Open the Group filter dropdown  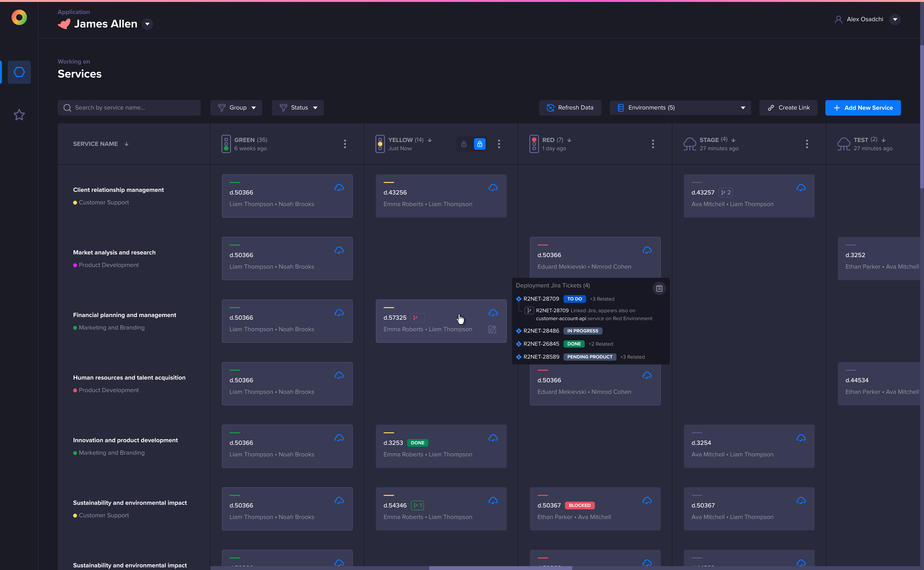(x=236, y=108)
